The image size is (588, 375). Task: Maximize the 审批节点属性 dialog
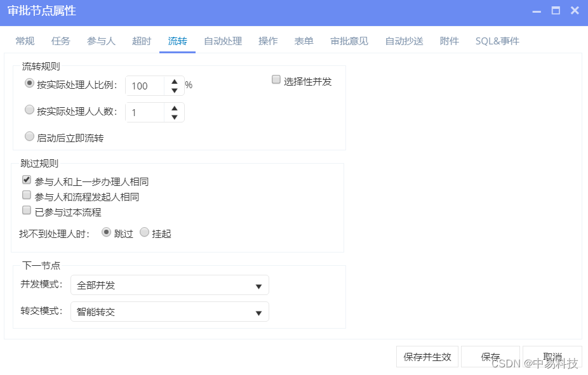tap(556, 11)
